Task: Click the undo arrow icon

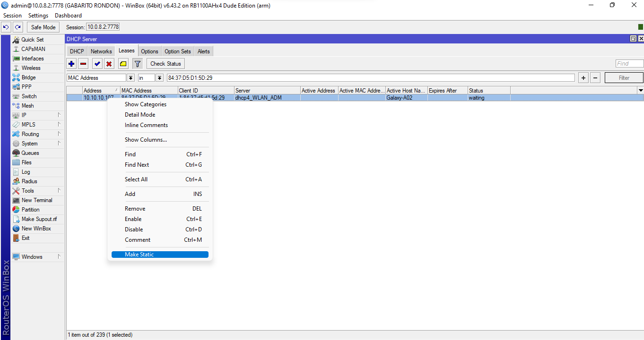Action: coord(6,27)
